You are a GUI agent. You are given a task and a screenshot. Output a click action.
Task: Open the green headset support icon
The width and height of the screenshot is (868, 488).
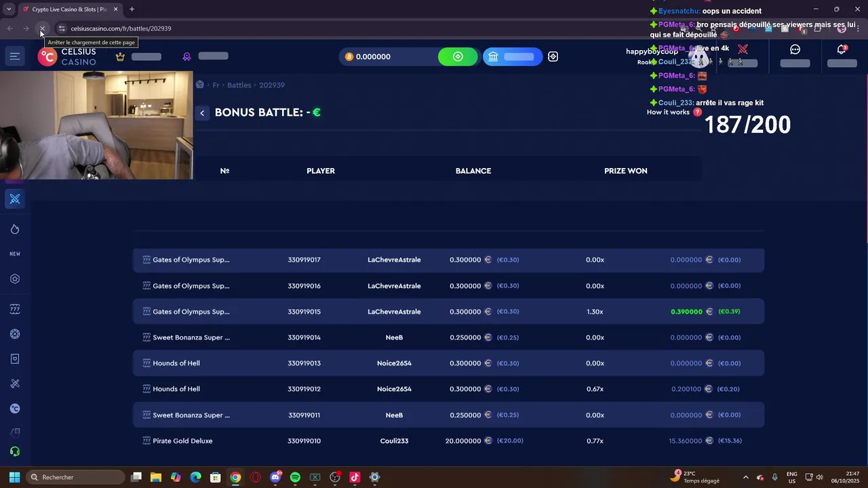tap(15, 451)
